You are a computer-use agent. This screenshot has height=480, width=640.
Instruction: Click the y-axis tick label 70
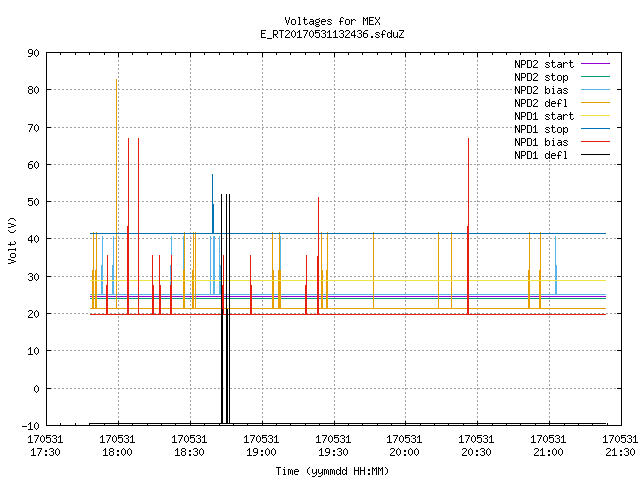[x=33, y=128]
